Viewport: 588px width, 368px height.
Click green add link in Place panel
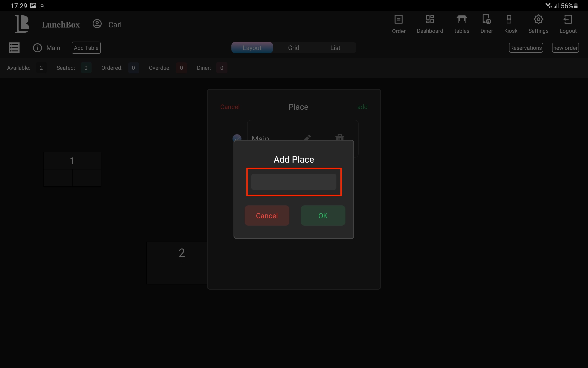[x=362, y=107]
